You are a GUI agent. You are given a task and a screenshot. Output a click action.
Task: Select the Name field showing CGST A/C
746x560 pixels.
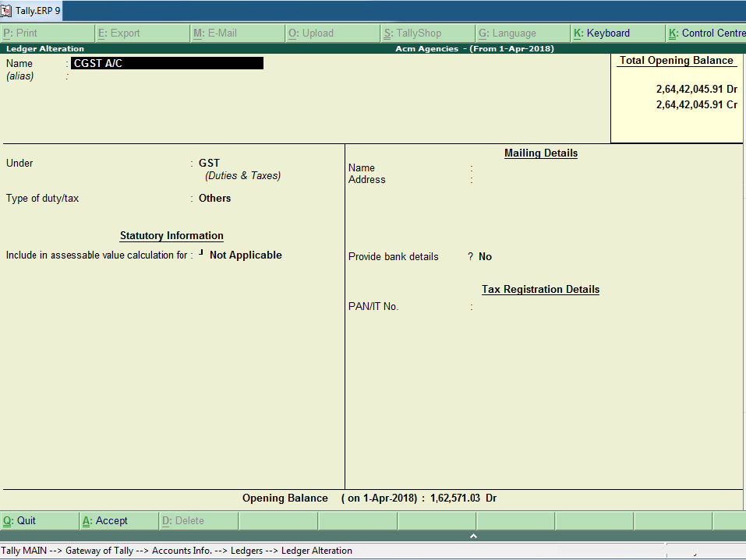pos(168,63)
